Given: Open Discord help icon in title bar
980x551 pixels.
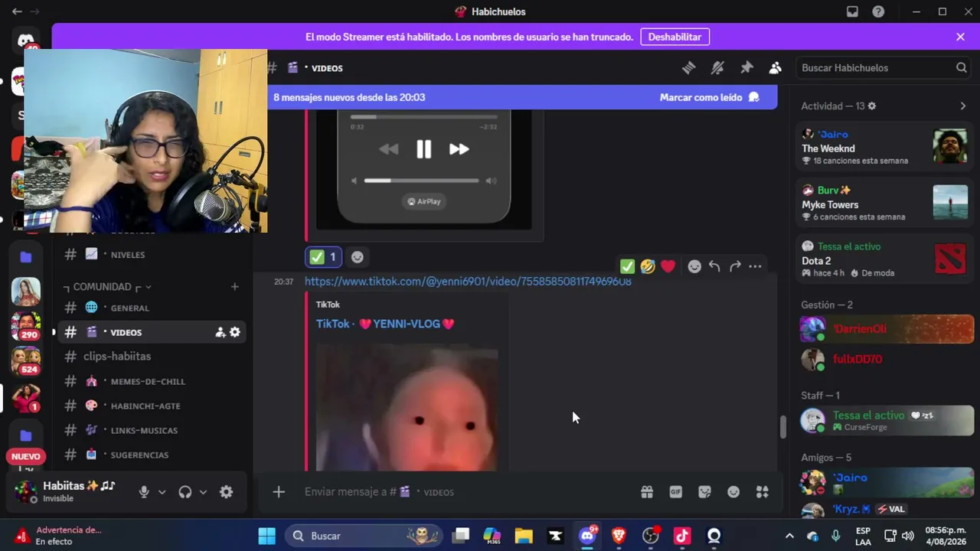Looking at the screenshot, I should pyautogui.click(x=878, y=11).
